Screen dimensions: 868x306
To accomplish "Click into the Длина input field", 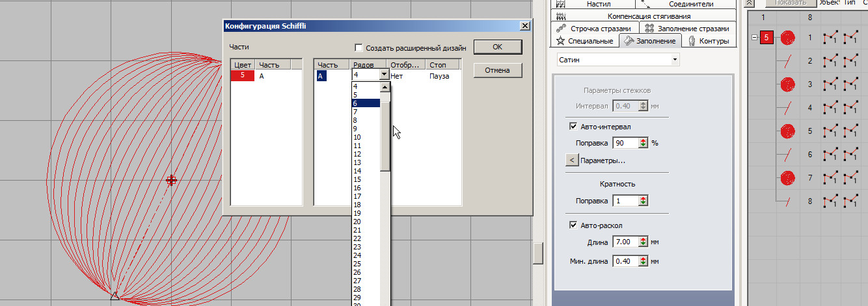I will pos(625,242).
